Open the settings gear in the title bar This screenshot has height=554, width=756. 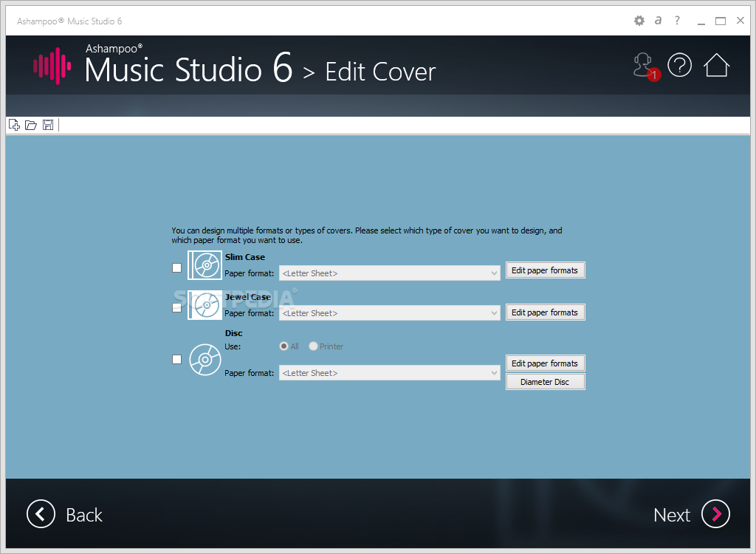(639, 21)
